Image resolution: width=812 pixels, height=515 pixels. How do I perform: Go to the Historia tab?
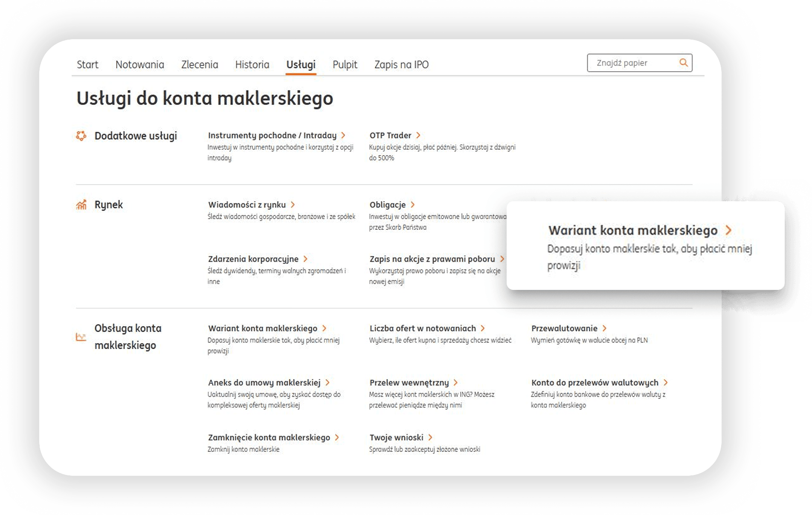coord(252,64)
